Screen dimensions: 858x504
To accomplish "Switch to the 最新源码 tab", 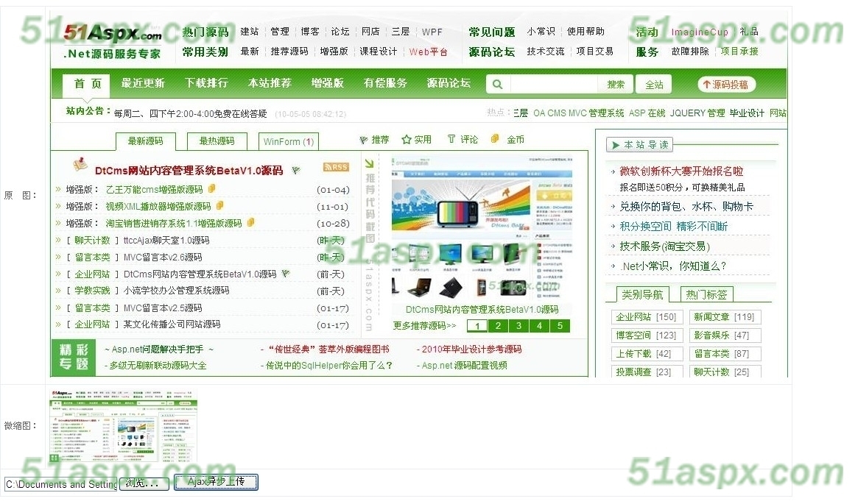I will click(x=146, y=141).
